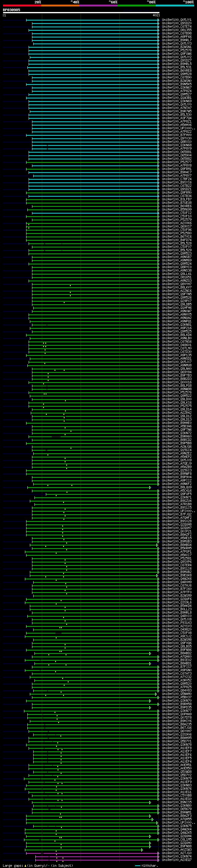Select the UniRef100_B9MWF8 label

coord(177,474)
